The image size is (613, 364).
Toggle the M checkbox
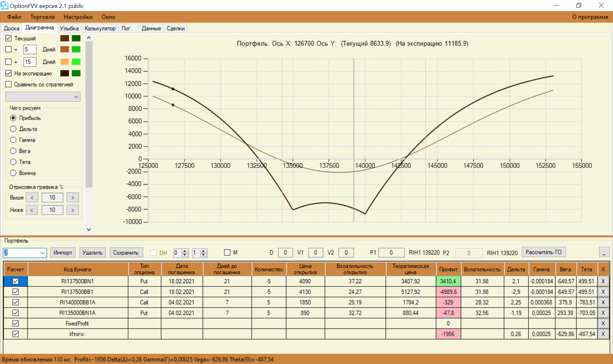pyautogui.click(x=227, y=253)
